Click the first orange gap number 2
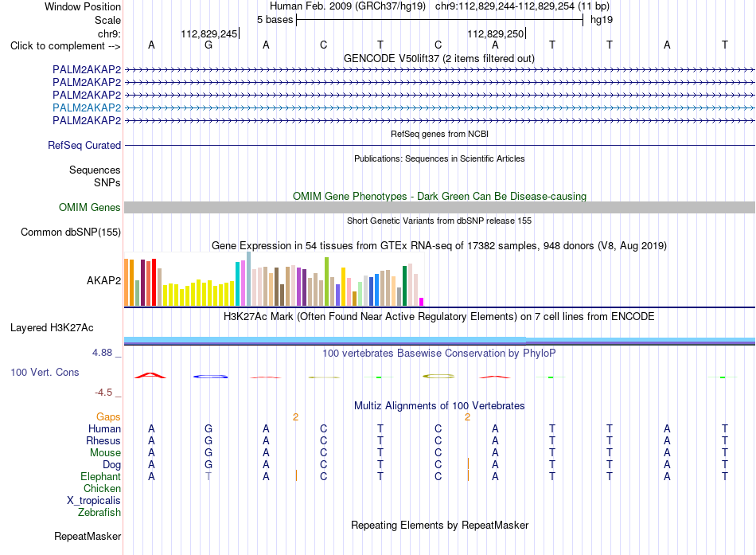This screenshot has width=756, height=555. [x=295, y=417]
